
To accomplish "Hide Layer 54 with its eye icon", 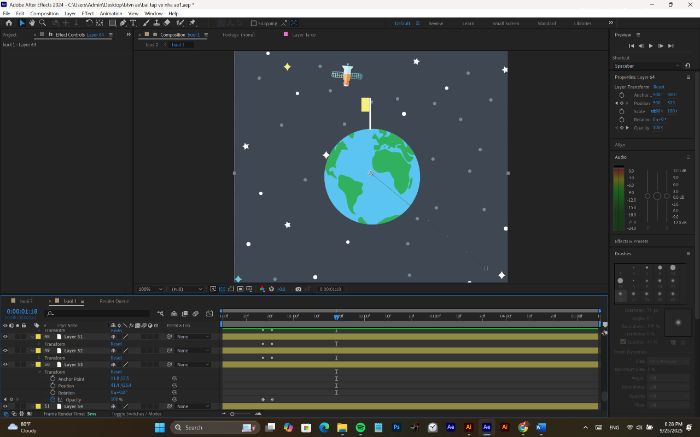I will (5, 406).
